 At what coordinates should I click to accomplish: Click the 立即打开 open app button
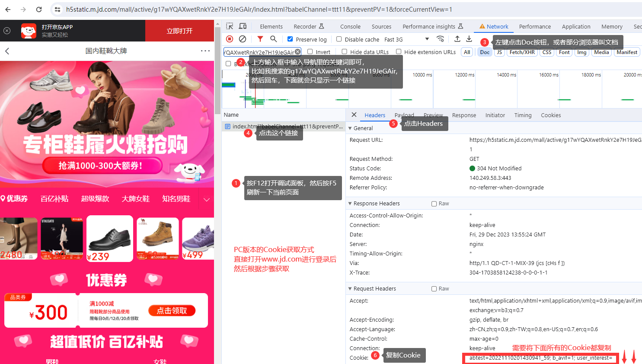tap(179, 31)
